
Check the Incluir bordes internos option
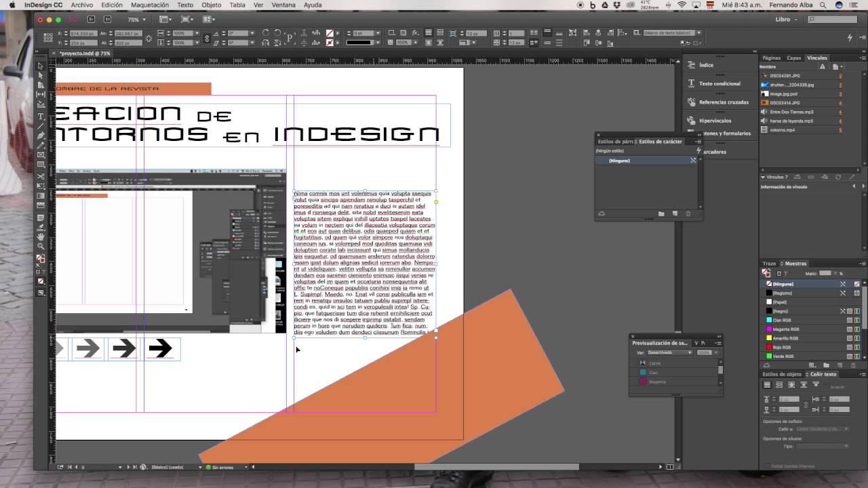pos(767,466)
